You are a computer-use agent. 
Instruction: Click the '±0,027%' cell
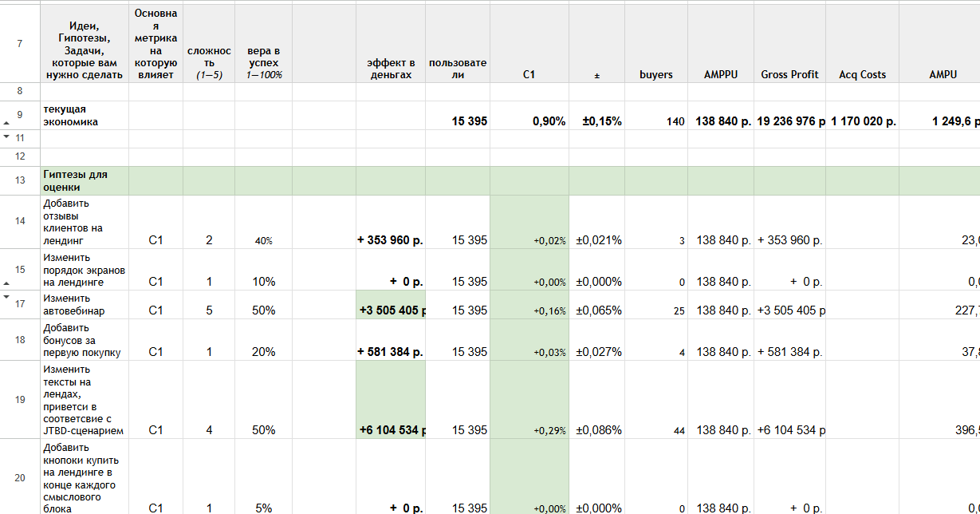pyautogui.click(x=597, y=340)
